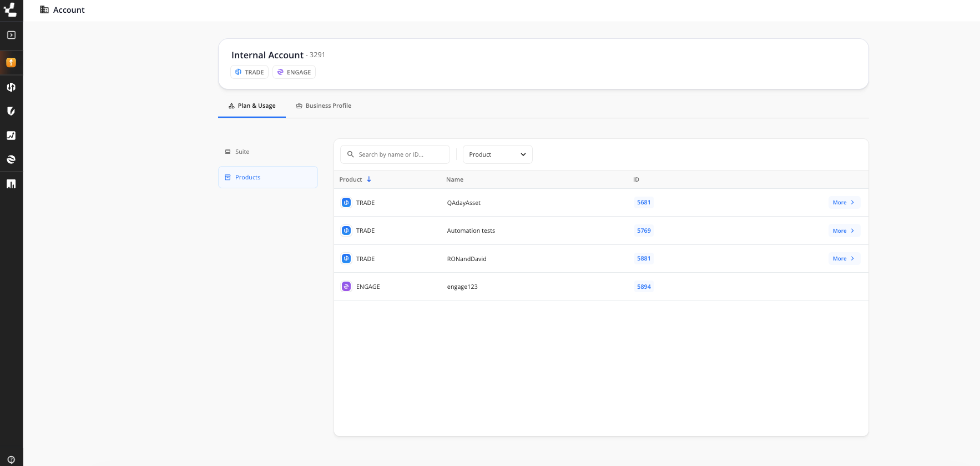
Task: Click the Name column header
Action: 455,179
